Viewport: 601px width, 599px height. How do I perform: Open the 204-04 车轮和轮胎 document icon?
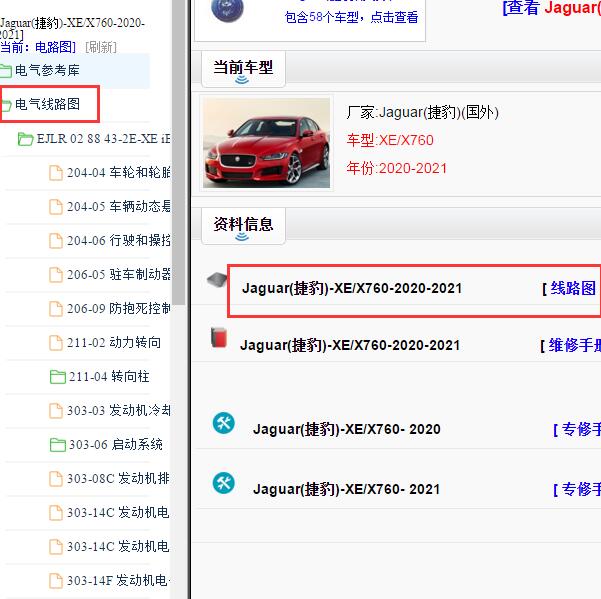click(56, 173)
